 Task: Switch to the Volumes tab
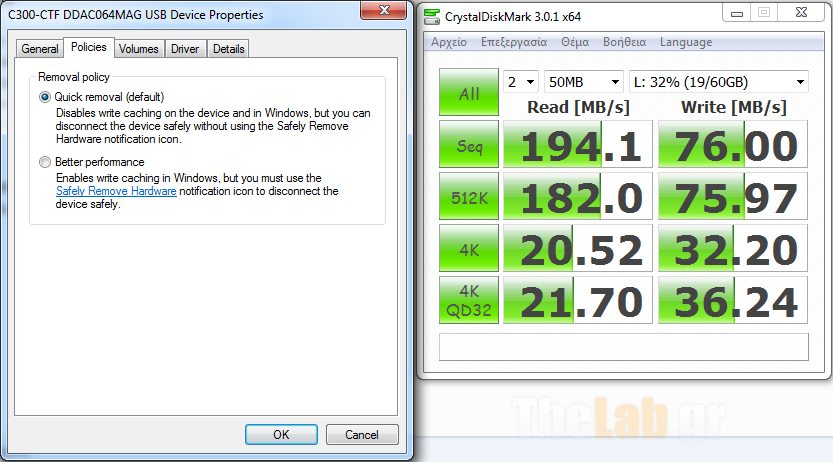[139, 49]
